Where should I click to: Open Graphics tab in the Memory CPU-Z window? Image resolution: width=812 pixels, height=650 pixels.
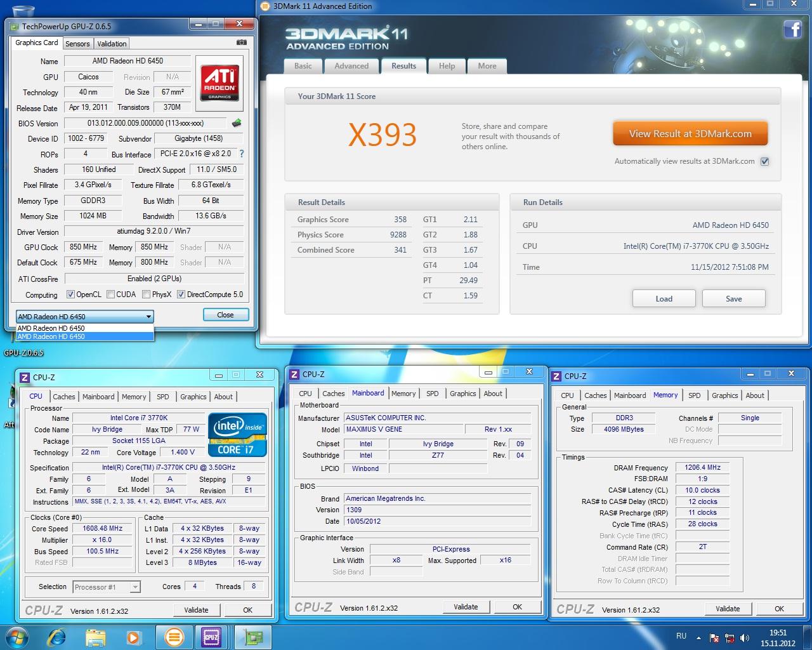pos(725,395)
